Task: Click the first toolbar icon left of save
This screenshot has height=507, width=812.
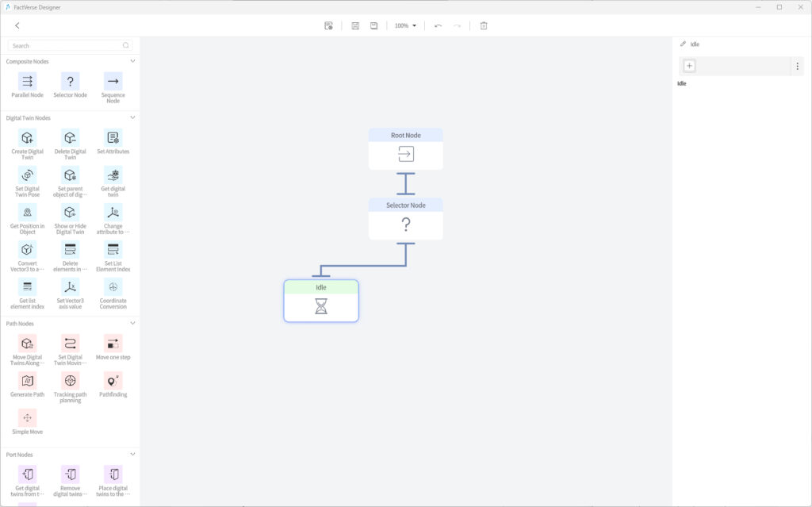Action: pos(328,25)
